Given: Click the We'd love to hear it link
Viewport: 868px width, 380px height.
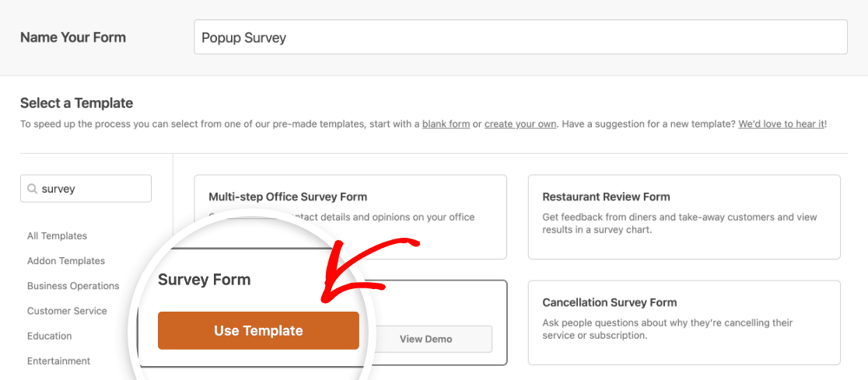Looking at the screenshot, I should point(782,124).
